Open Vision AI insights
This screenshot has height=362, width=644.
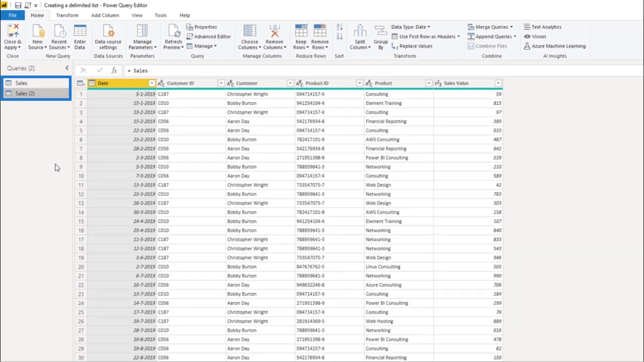[535, 36]
